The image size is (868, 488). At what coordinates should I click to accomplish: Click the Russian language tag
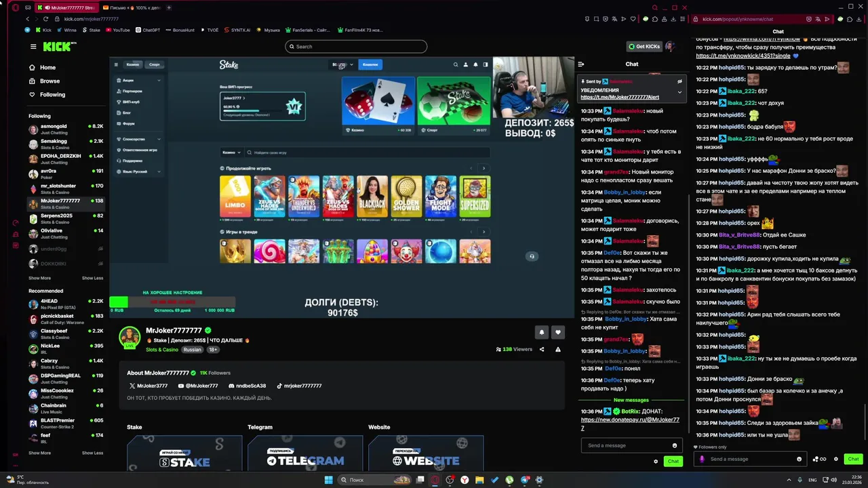click(x=193, y=350)
